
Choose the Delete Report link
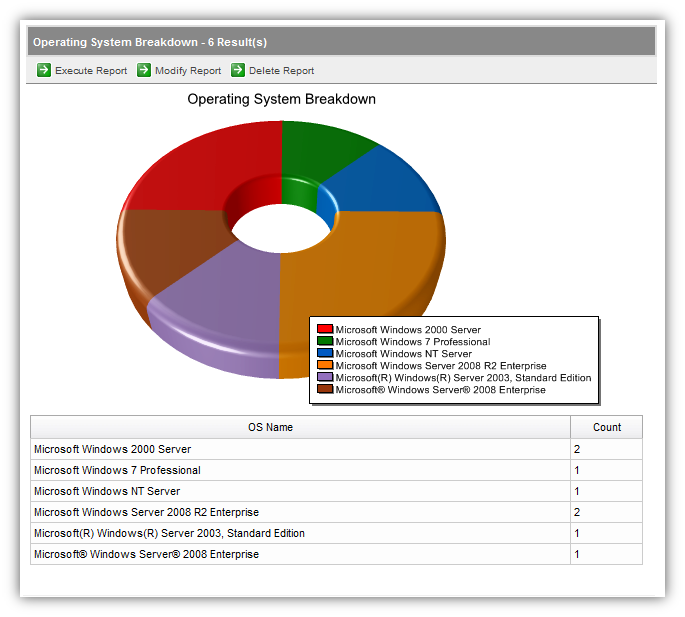(x=281, y=70)
